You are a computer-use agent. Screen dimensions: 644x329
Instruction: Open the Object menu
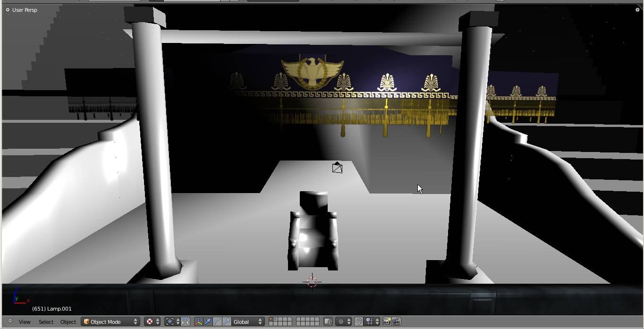(68, 321)
